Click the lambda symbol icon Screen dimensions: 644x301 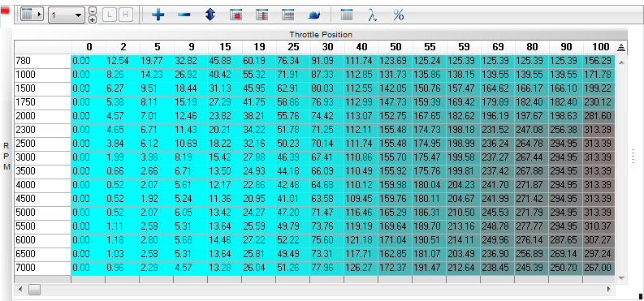(x=372, y=15)
